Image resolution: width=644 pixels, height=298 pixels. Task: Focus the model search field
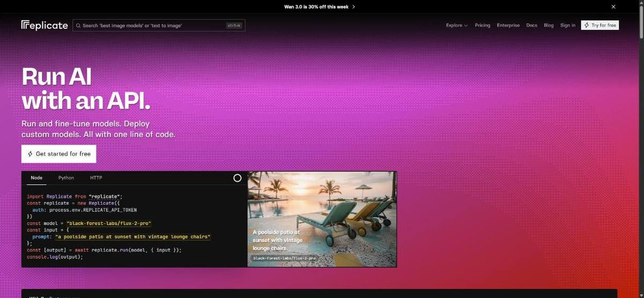point(159,25)
